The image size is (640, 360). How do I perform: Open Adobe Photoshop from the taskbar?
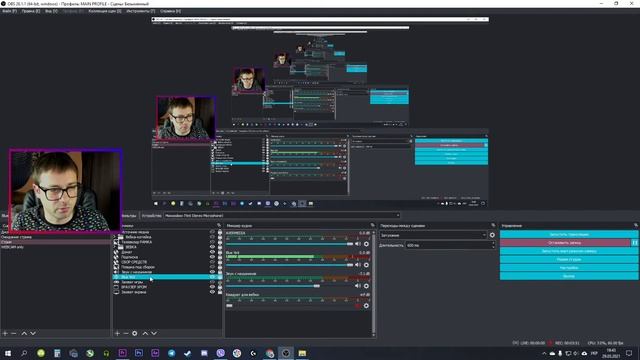click(139, 353)
